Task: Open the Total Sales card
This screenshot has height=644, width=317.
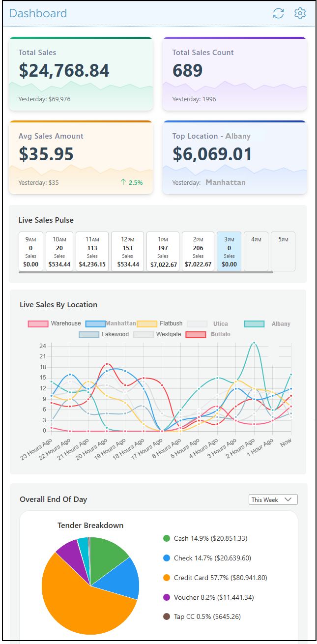Action: (x=81, y=74)
